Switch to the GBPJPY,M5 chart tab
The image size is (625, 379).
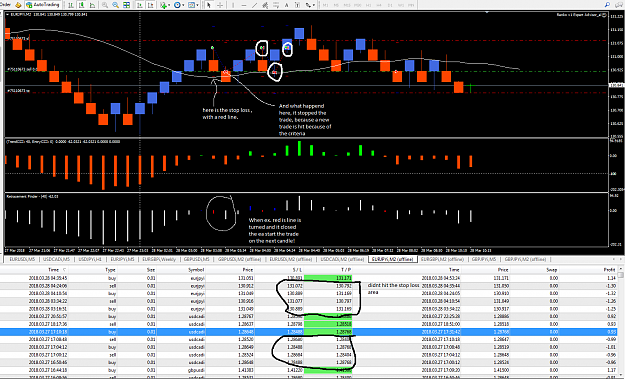coord(484,259)
